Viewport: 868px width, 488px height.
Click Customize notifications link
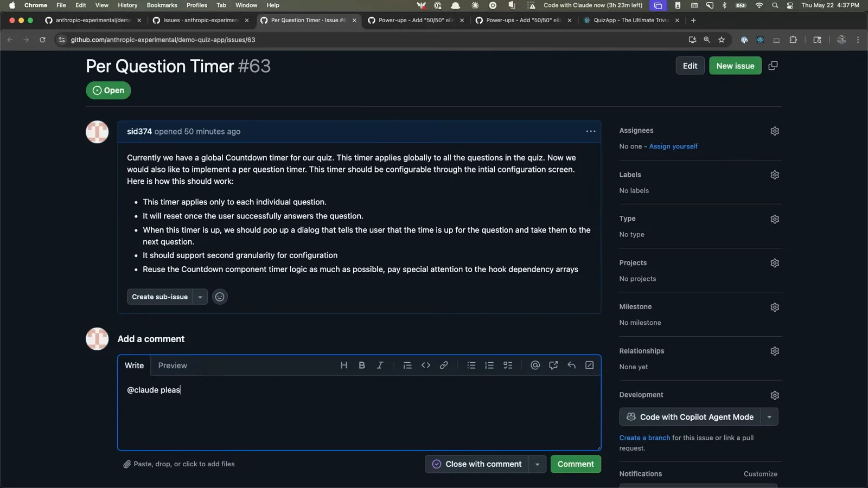[x=760, y=474]
